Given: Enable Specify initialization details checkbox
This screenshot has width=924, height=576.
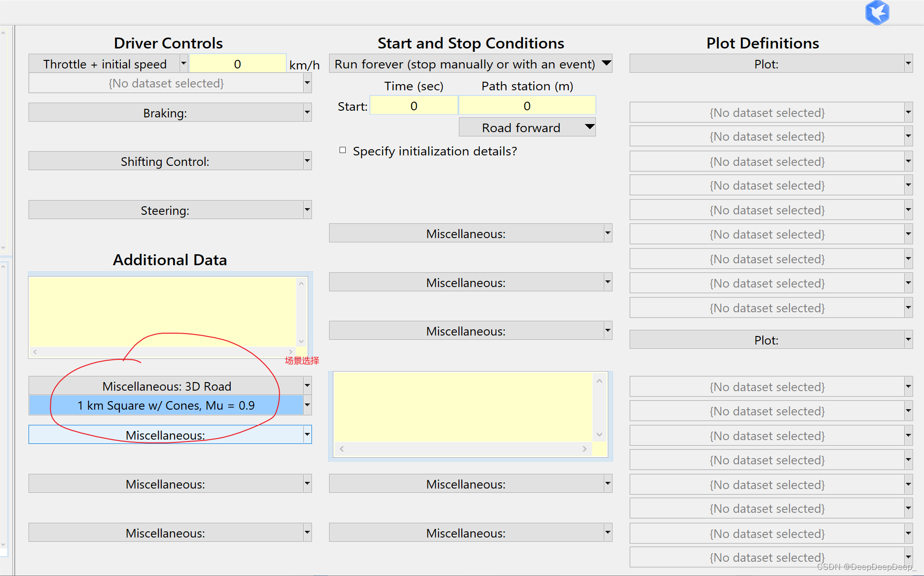Looking at the screenshot, I should coord(342,150).
